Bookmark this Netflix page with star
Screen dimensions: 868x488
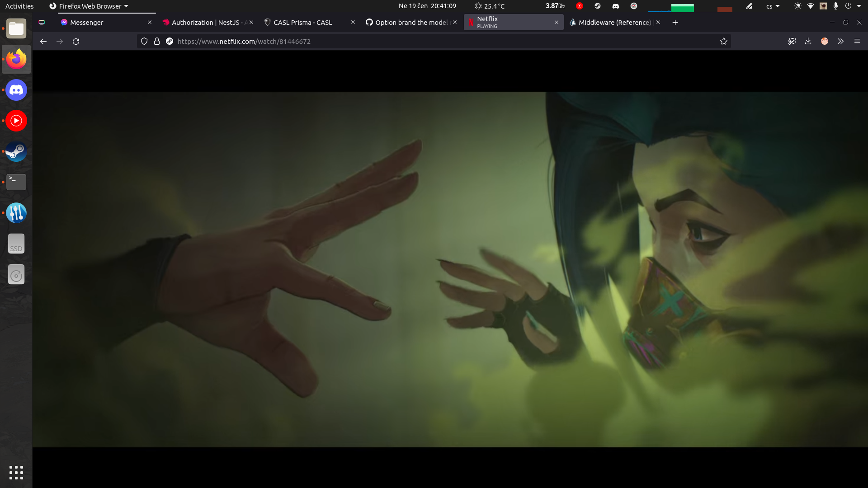coord(724,41)
